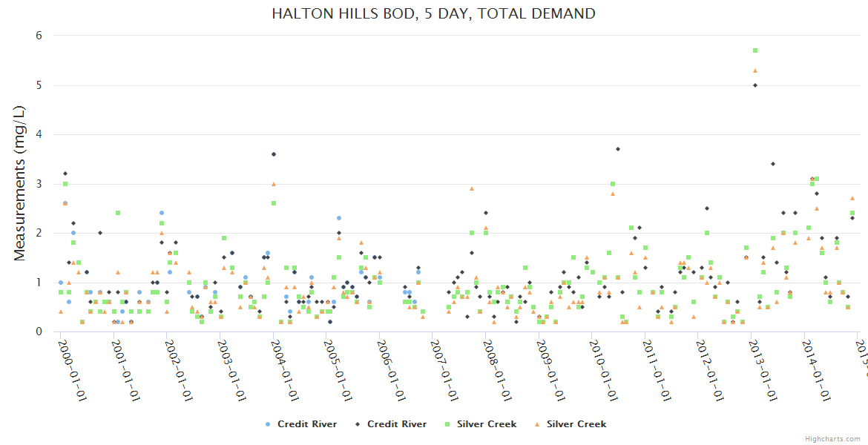The height and width of the screenshot is (445, 868).
Task: Pick the black diamond at 3.6 near 2004-01-01
Action: coord(274,154)
